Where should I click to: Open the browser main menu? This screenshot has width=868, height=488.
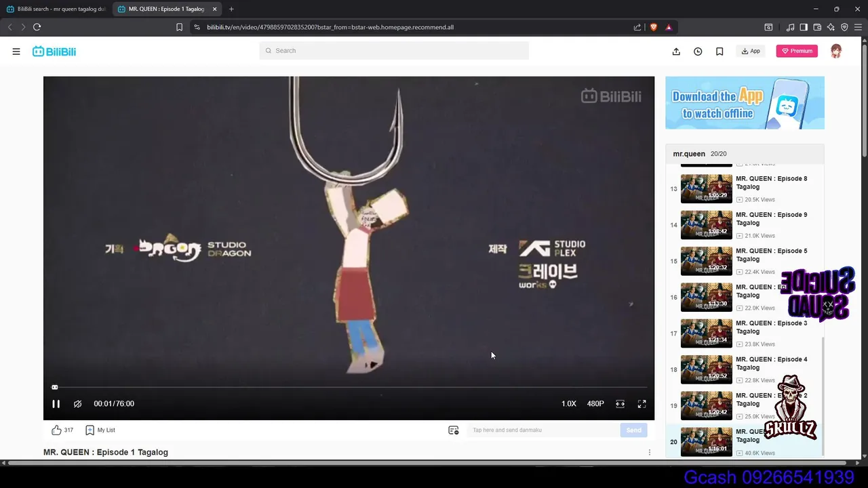(x=858, y=27)
